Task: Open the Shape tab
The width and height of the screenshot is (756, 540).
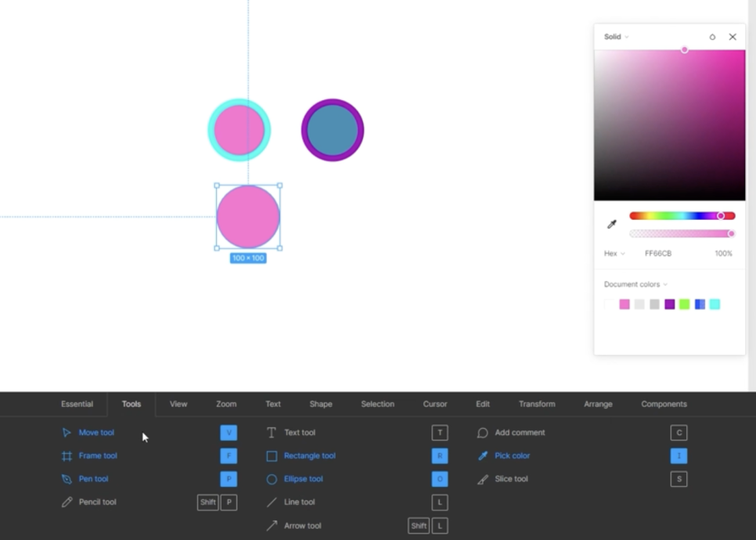Action: pyautogui.click(x=321, y=404)
